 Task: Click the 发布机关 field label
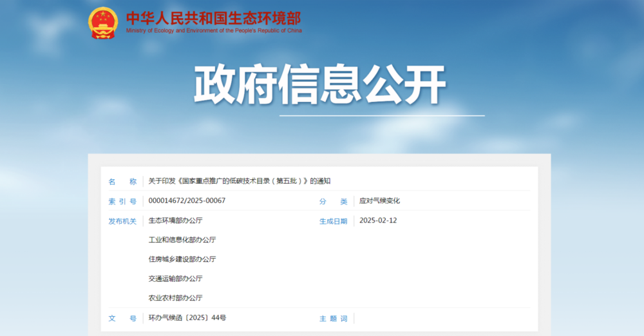click(x=122, y=221)
